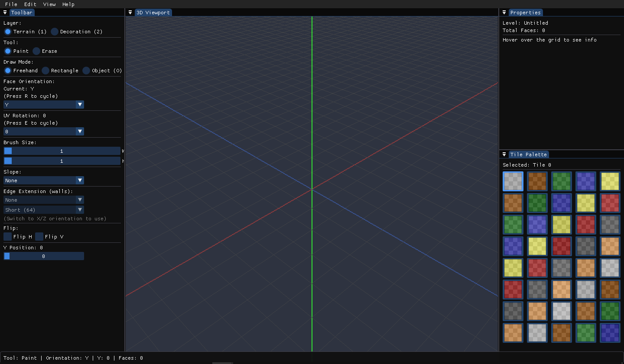Select the gray tile in palette's top row
Viewport: 624px width, 364px height.
point(513,181)
